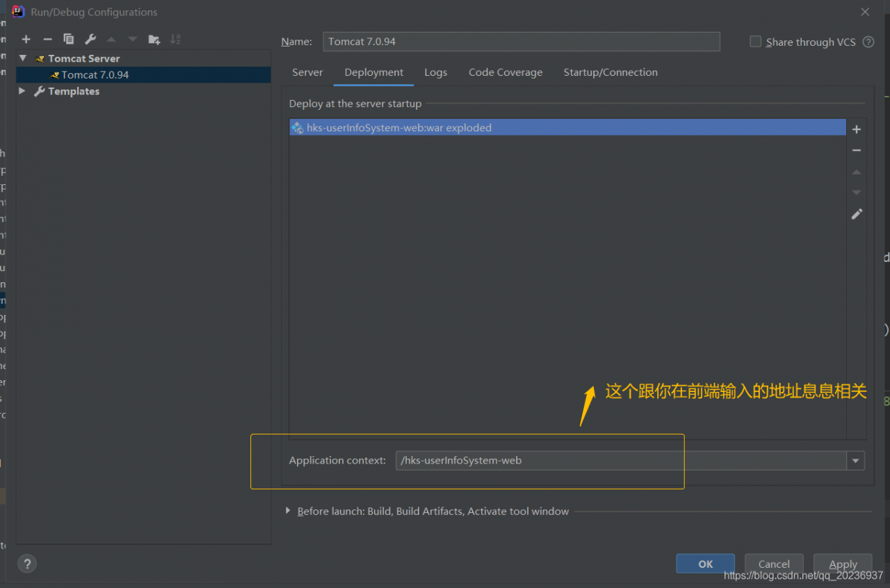Move deployment artifact up
This screenshot has height=588, width=890.
[857, 172]
